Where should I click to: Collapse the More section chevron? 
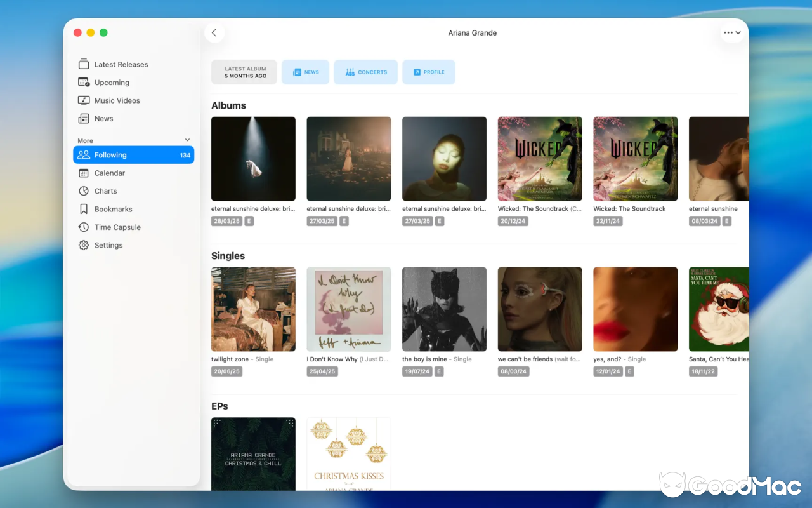pyautogui.click(x=187, y=140)
